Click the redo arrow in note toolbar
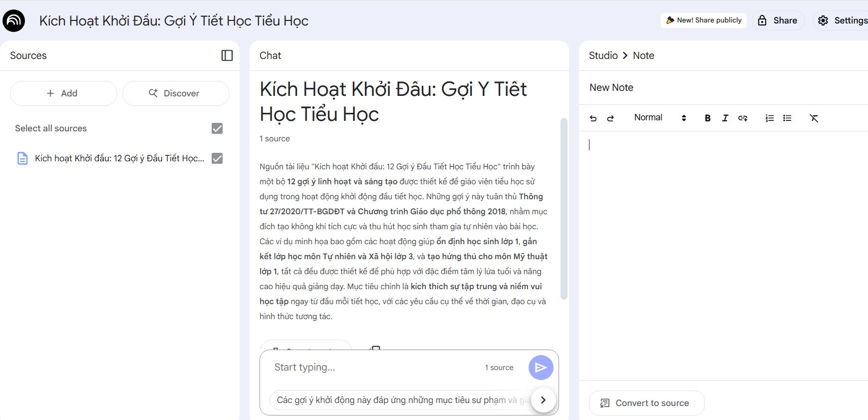This screenshot has width=868, height=420. tap(610, 118)
